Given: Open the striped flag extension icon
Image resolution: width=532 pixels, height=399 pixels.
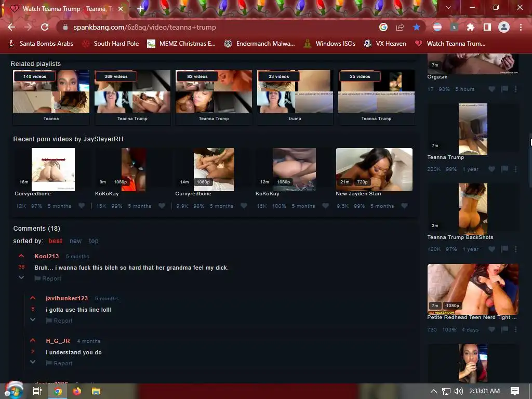Looking at the screenshot, I should click(437, 27).
